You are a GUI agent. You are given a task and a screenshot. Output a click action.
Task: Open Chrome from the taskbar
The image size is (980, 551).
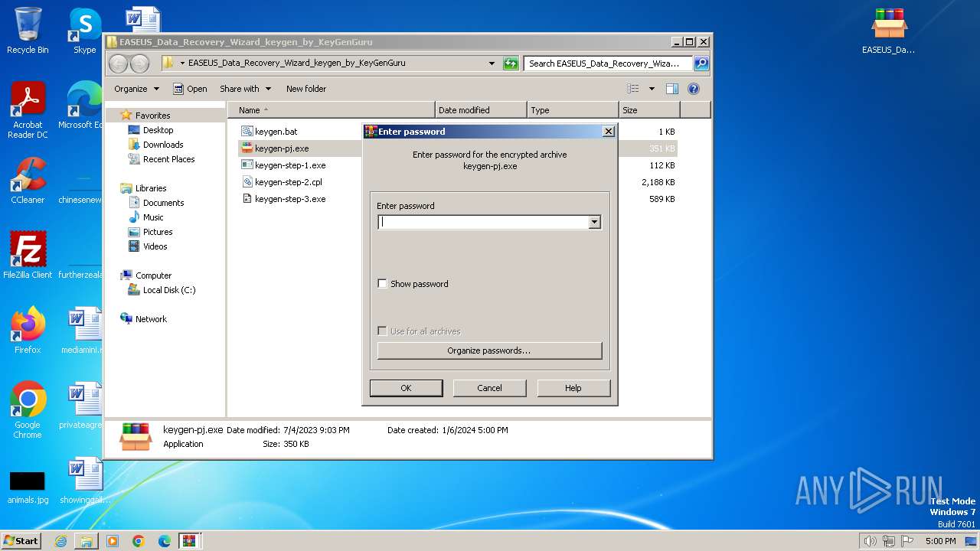pyautogui.click(x=138, y=541)
